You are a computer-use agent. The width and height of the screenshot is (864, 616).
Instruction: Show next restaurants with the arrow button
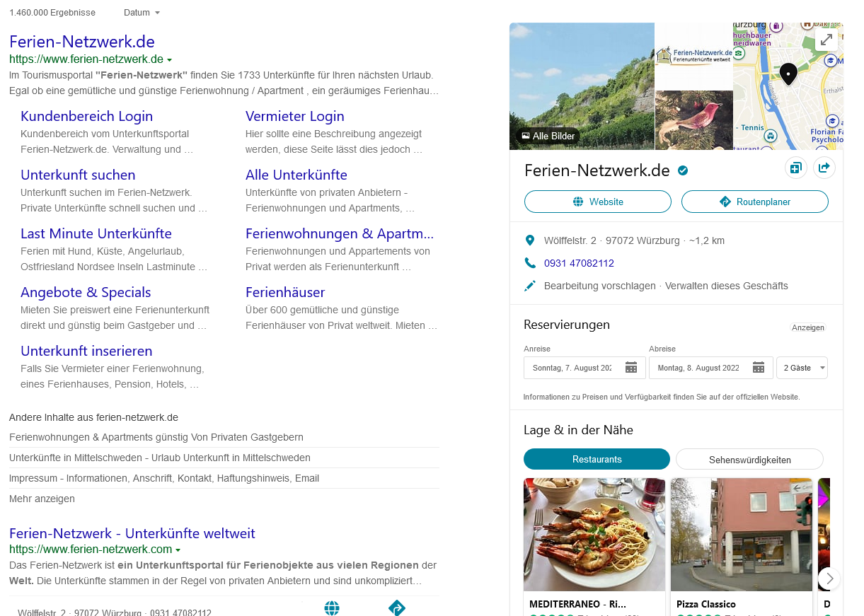point(830,579)
